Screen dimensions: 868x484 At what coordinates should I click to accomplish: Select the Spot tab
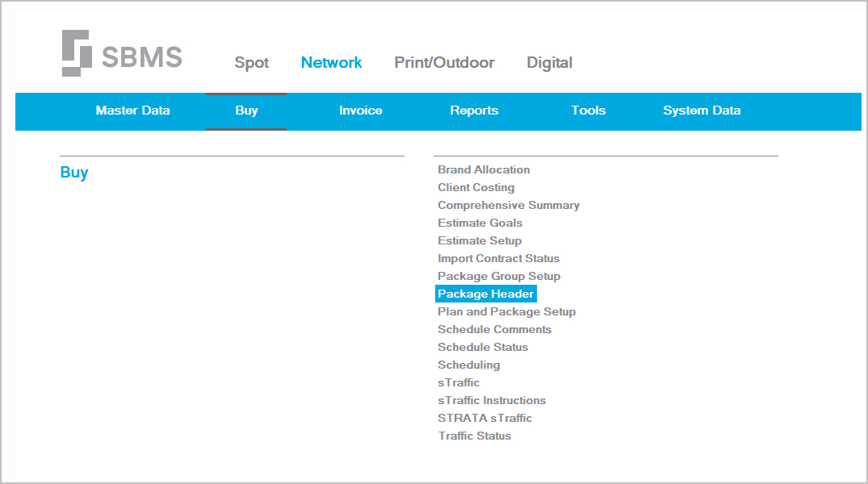point(251,62)
